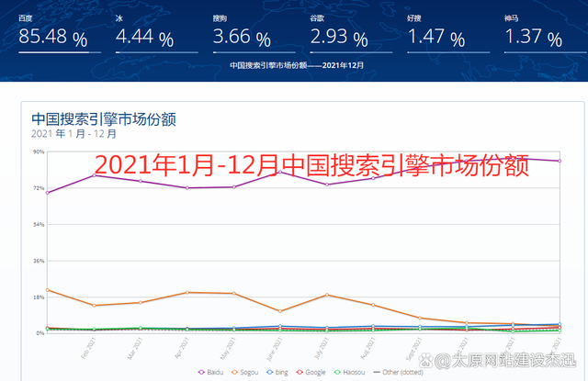The image size is (588, 381).
Task: Select the bing data point for December
Action: 560,324
